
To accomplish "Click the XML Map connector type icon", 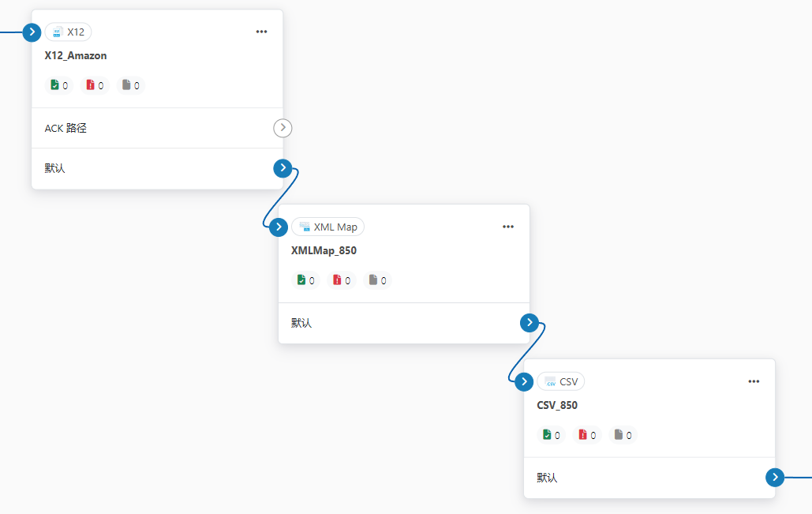I will point(305,227).
